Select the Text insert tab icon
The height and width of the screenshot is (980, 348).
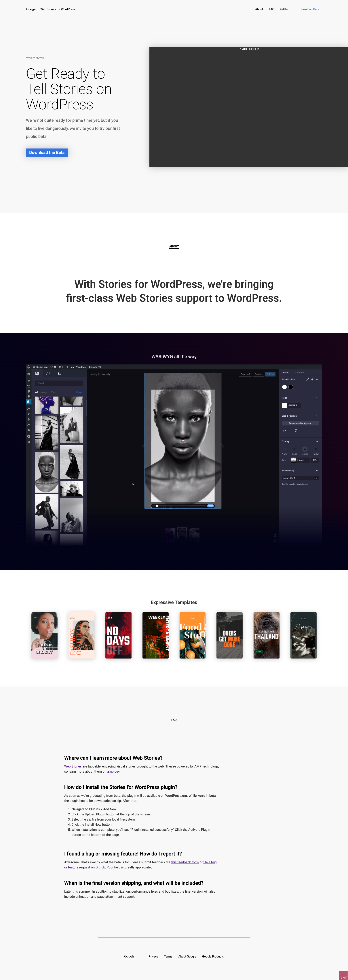[x=48, y=373]
